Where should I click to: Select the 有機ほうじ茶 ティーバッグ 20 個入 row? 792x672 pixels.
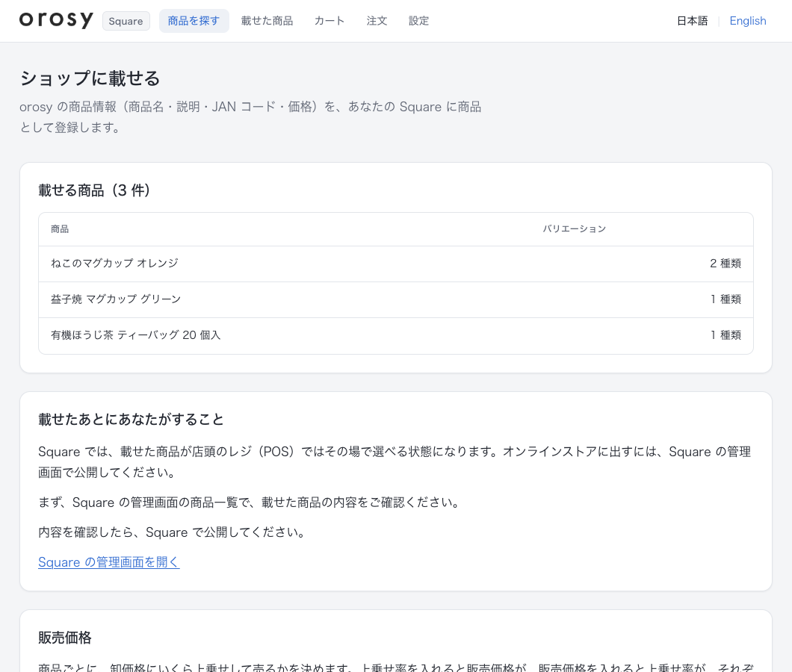click(x=396, y=335)
